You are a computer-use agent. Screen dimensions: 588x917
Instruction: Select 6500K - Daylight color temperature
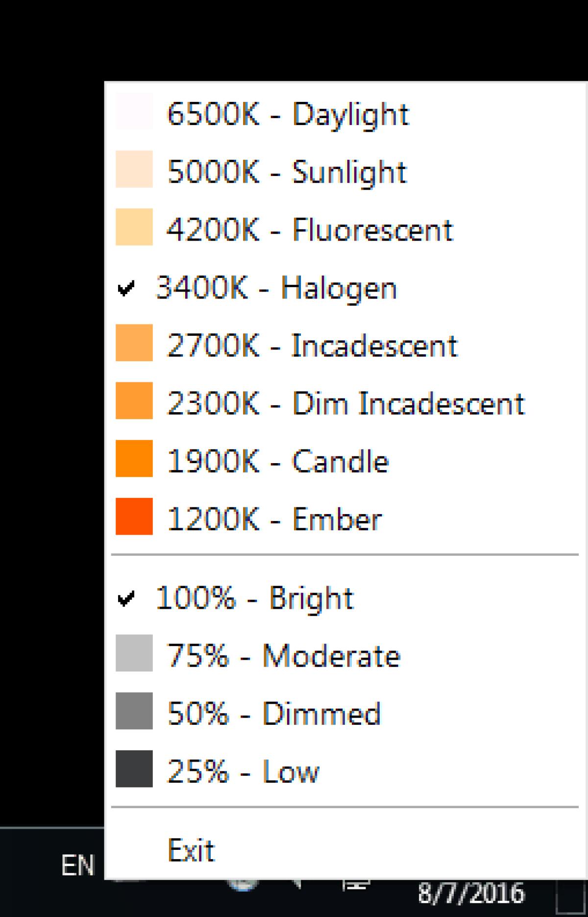[x=287, y=114]
